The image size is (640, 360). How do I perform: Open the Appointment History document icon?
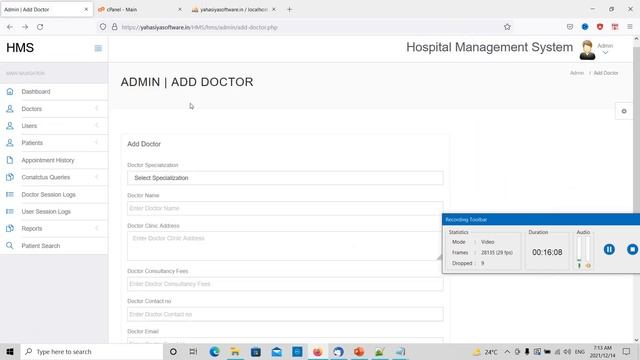coord(10,160)
